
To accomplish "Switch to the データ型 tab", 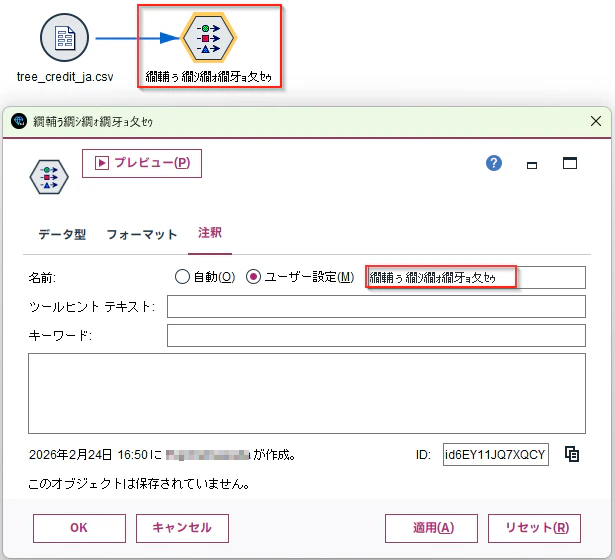I will coord(62,235).
